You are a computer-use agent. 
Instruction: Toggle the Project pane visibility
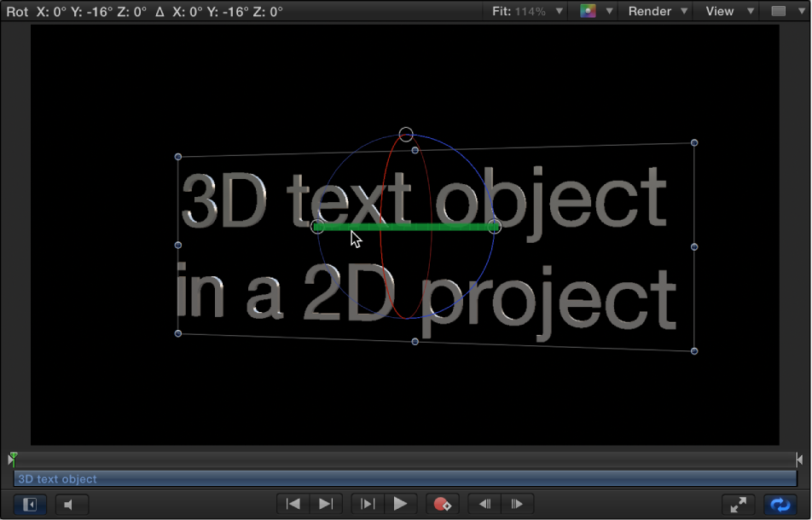29,504
